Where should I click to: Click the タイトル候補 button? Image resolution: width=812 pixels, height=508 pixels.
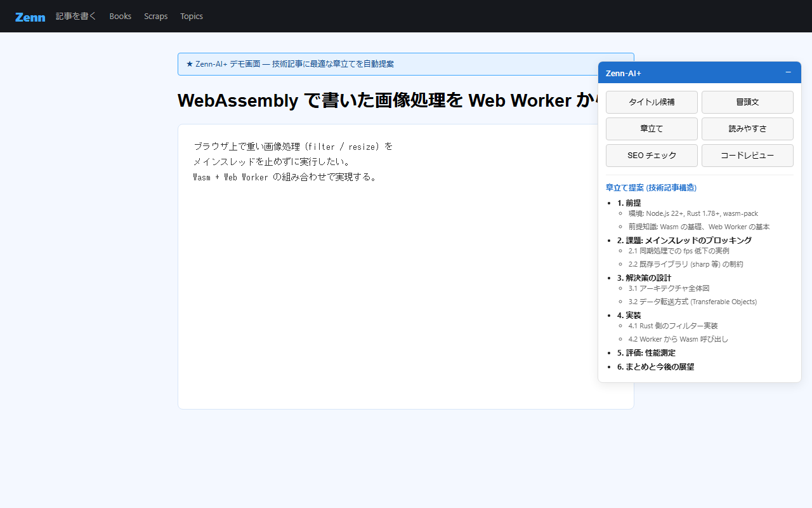[652, 102]
